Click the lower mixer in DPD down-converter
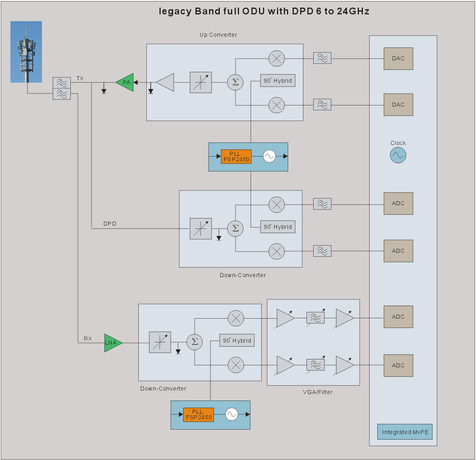The height and width of the screenshot is (460, 476). click(277, 252)
